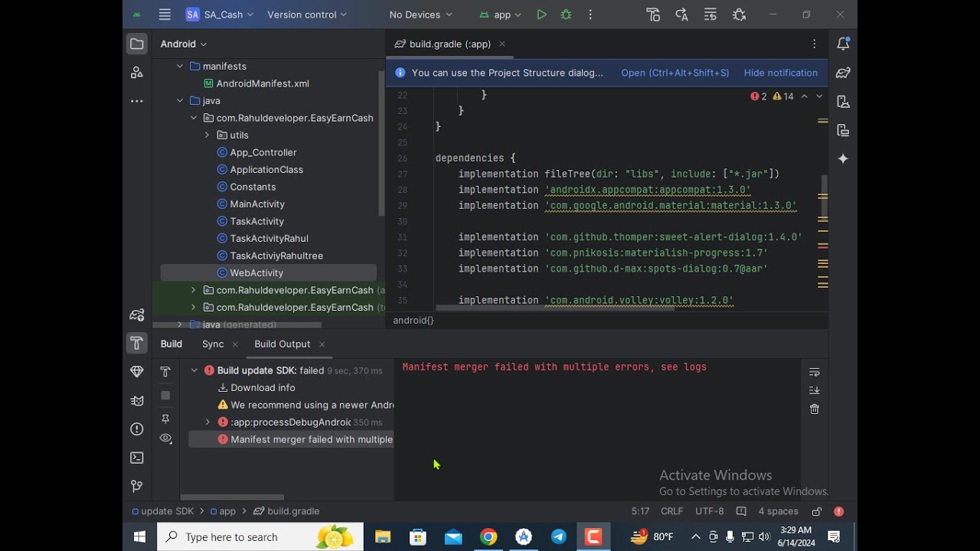Click the red error indicator in the status bar
This screenshot has width=980, height=551.
pos(838,511)
